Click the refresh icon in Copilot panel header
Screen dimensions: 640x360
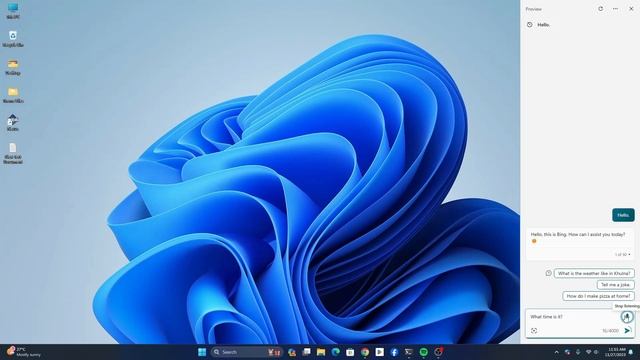click(x=600, y=9)
